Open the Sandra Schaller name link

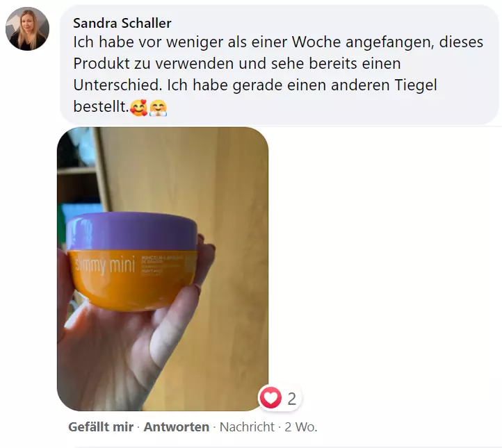point(122,23)
